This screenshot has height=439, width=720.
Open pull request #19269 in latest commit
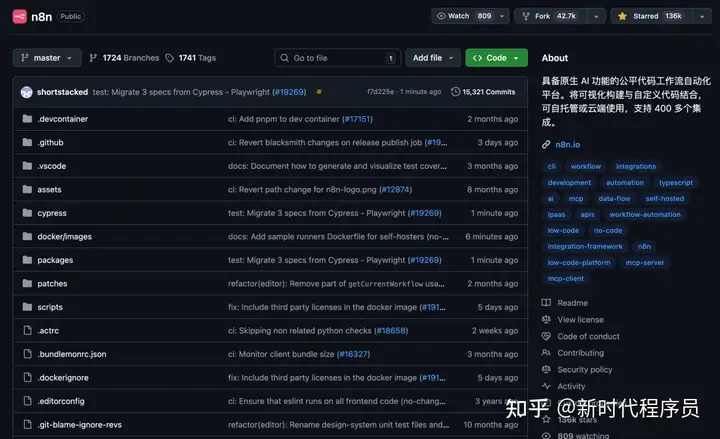(x=289, y=92)
